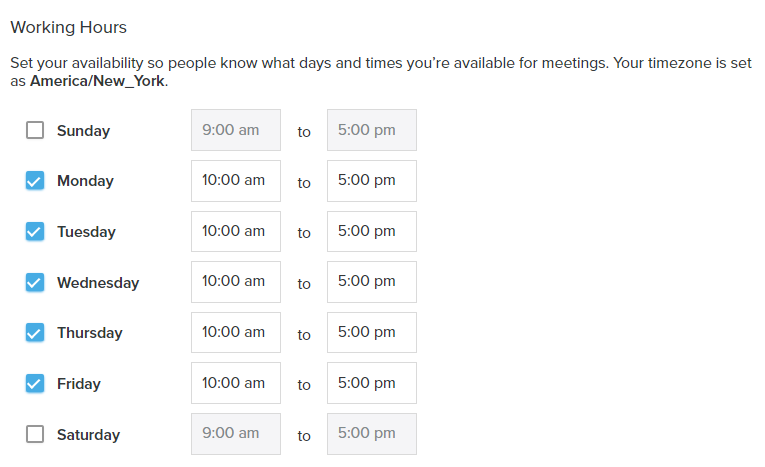Image resolution: width=765 pixels, height=467 pixels.
Task: Click Thursday start time 10:00 am
Action: tap(236, 332)
